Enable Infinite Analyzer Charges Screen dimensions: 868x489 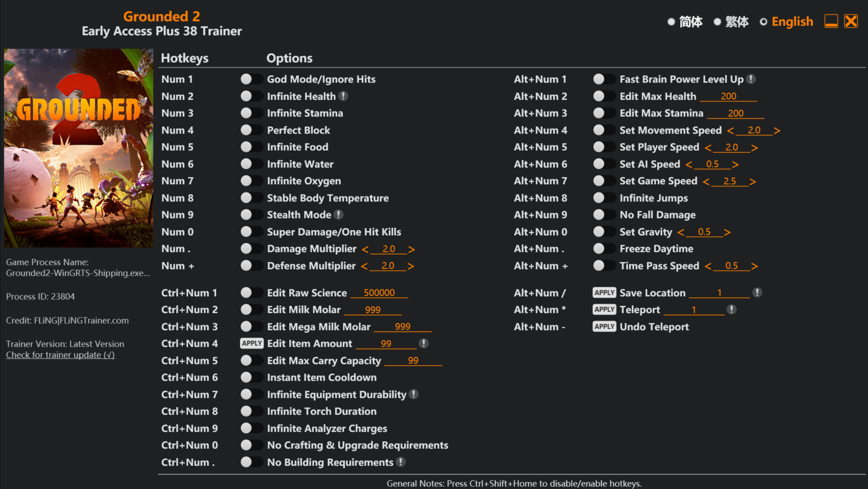point(252,428)
